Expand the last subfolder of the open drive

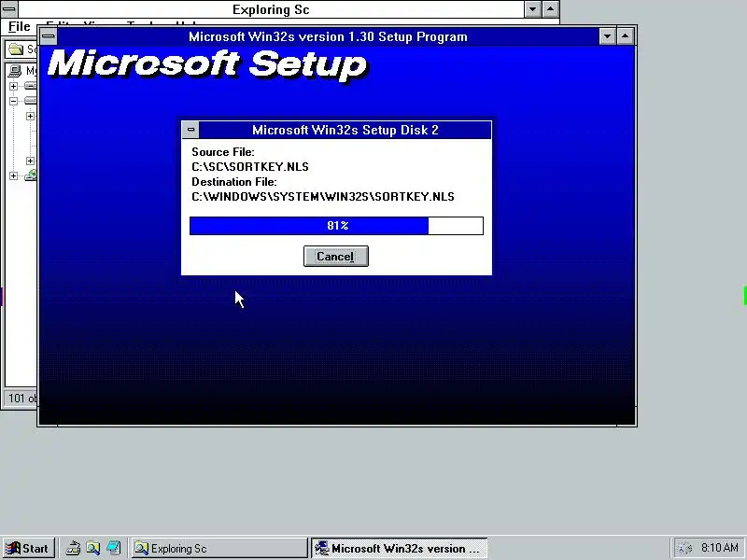click(x=30, y=161)
